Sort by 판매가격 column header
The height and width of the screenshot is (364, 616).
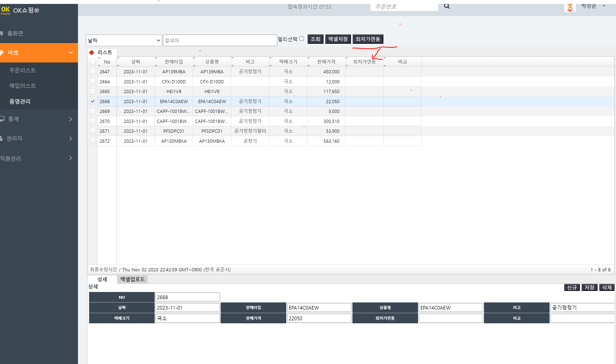(326, 62)
